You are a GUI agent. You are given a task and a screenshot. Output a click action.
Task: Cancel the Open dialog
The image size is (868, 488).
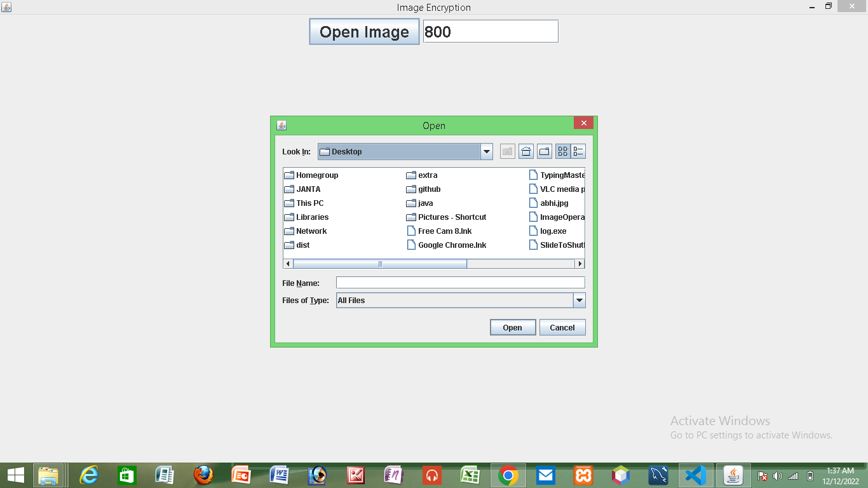point(562,327)
